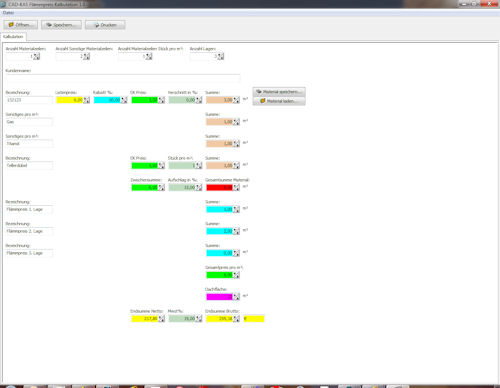The image size is (500, 388).
Task: Select the yellow Listenpreis field
Action: coord(70,100)
